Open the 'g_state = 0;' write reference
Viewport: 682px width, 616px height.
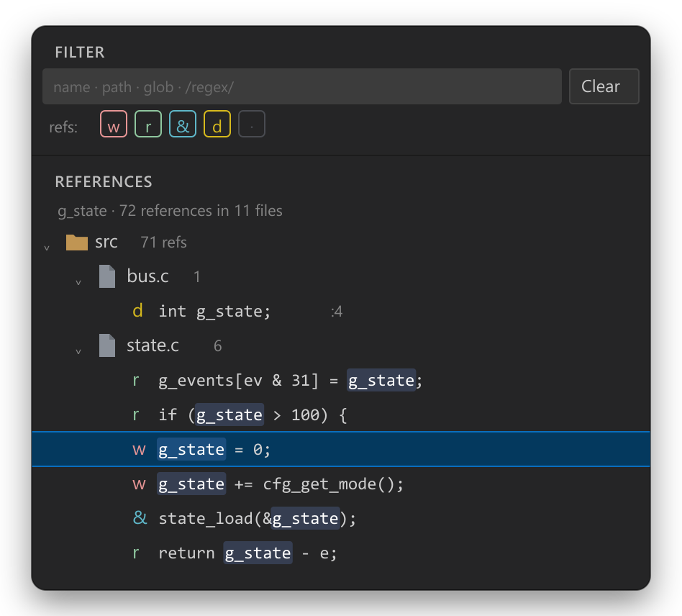[341, 449]
